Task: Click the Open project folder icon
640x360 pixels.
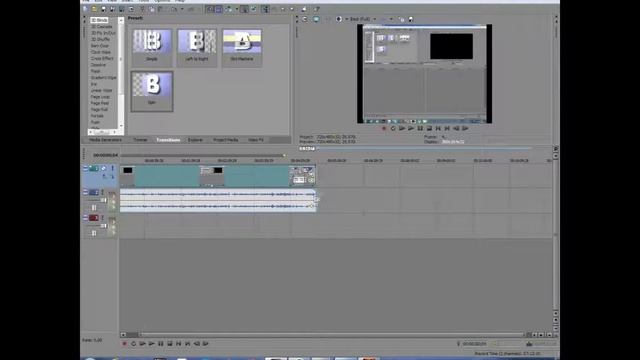Action: 94,9
